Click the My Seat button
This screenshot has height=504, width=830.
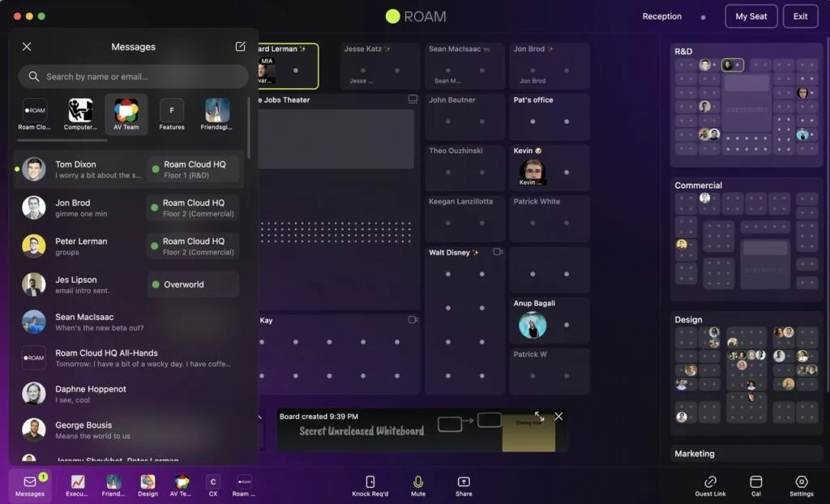tap(751, 16)
